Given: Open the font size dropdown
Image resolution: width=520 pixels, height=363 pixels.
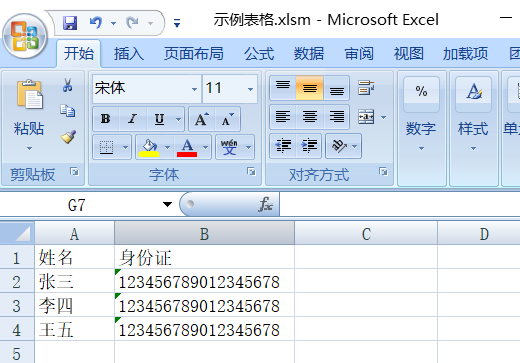Looking at the screenshot, I should 230,89.
